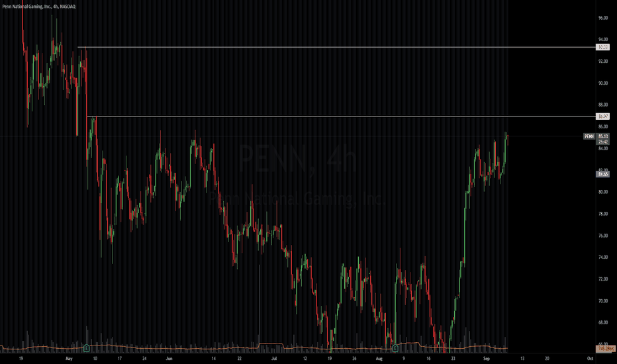Click the Penn National Gaming chart title
Screen dimensions: 617x364
(x=38, y=7)
